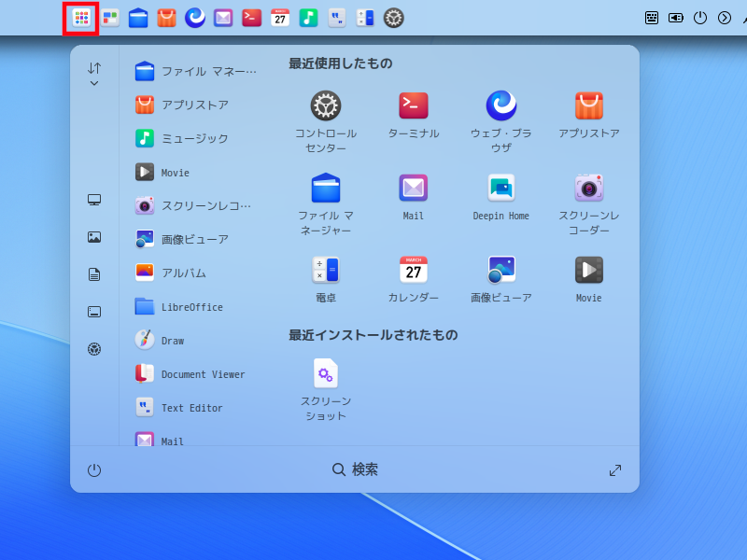Open the on-screen keyboard tray icon
The image size is (747, 560).
654,18
